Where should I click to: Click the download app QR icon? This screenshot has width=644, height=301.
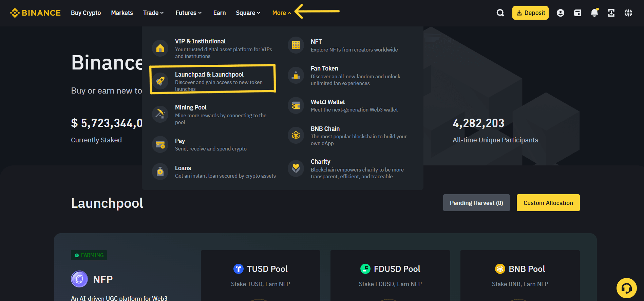611,13
